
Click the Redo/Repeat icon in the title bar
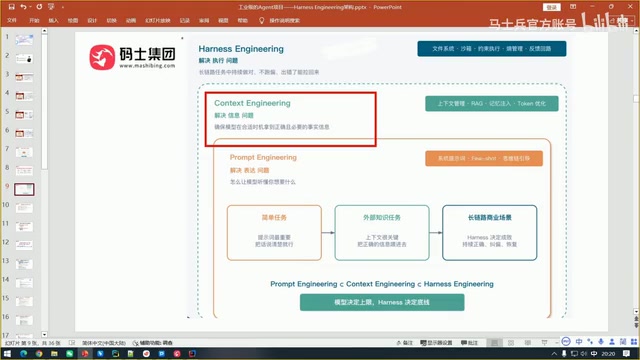39,7
